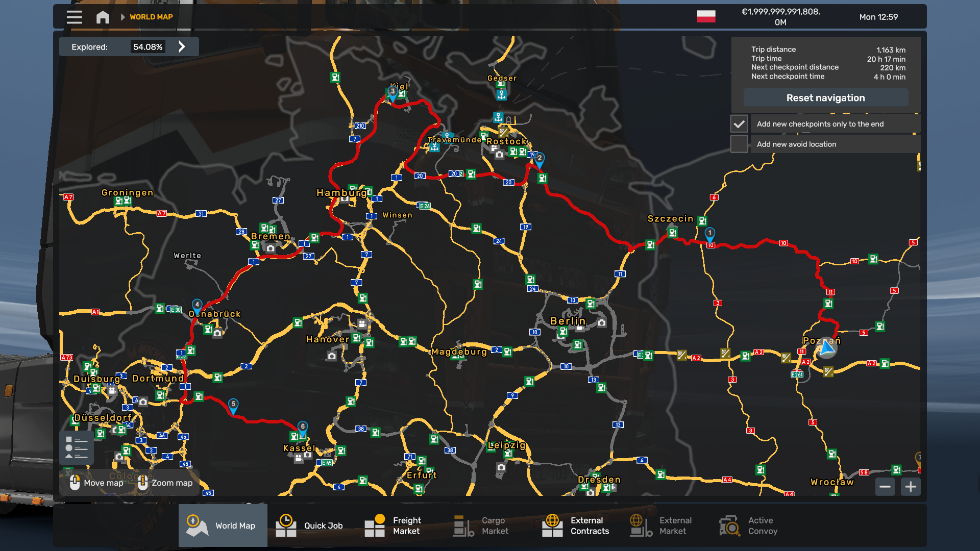Viewport: 980px width, 551px height.
Task: Select the World Map tab
Action: (223, 525)
